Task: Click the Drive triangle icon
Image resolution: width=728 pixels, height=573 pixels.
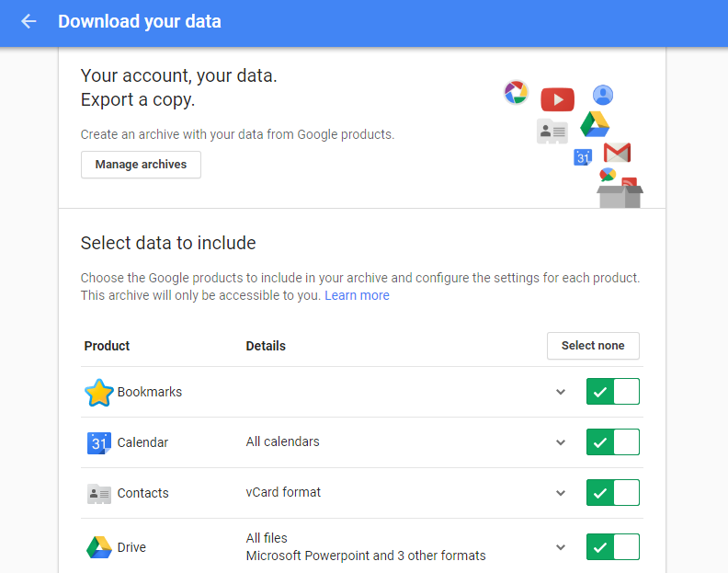Action: pos(98,547)
